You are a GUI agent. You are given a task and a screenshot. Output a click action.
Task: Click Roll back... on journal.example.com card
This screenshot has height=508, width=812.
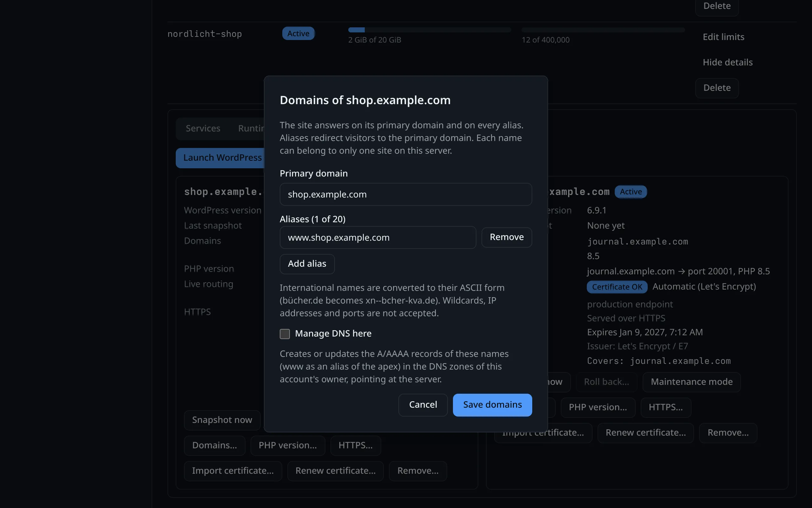[606, 382]
